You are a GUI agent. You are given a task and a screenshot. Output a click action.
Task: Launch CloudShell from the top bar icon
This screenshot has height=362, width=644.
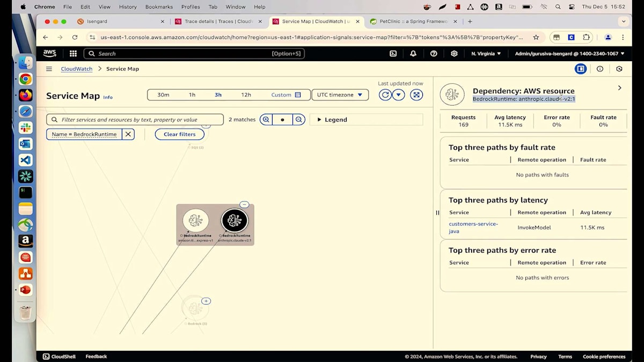[393, 54]
